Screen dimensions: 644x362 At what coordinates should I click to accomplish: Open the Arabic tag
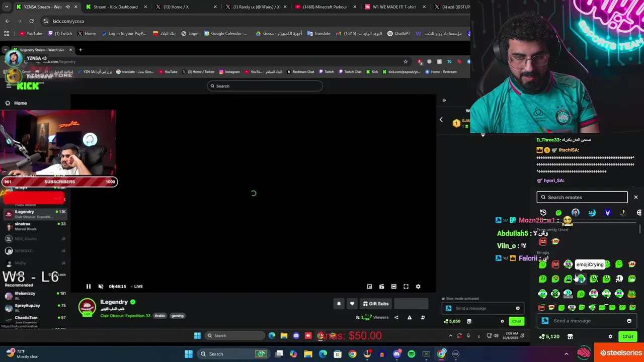[x=160, y=316]
